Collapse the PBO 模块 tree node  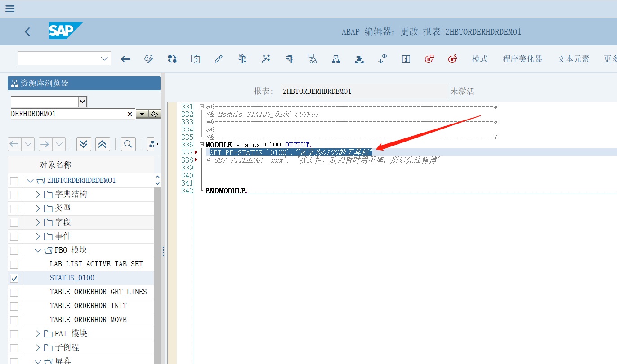click(x=38, y=250)
